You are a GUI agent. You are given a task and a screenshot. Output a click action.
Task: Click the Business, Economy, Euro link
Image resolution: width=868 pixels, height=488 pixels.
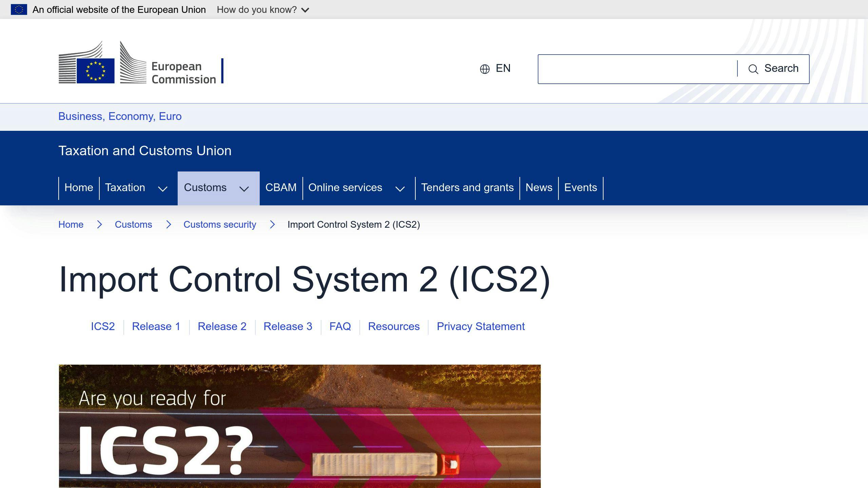(x=120, y=116)
